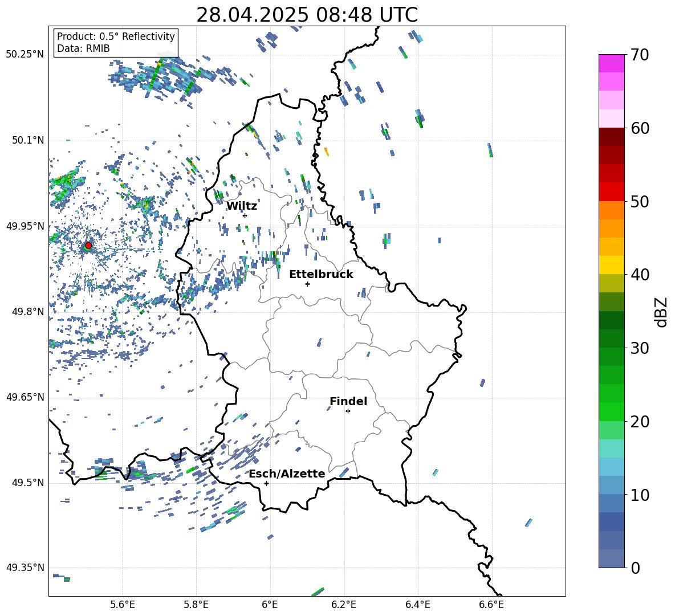The width and height of the screenshot is (675, 616).
Task: Click the 49.8°N latitude tick label
Action: point(28,312)
